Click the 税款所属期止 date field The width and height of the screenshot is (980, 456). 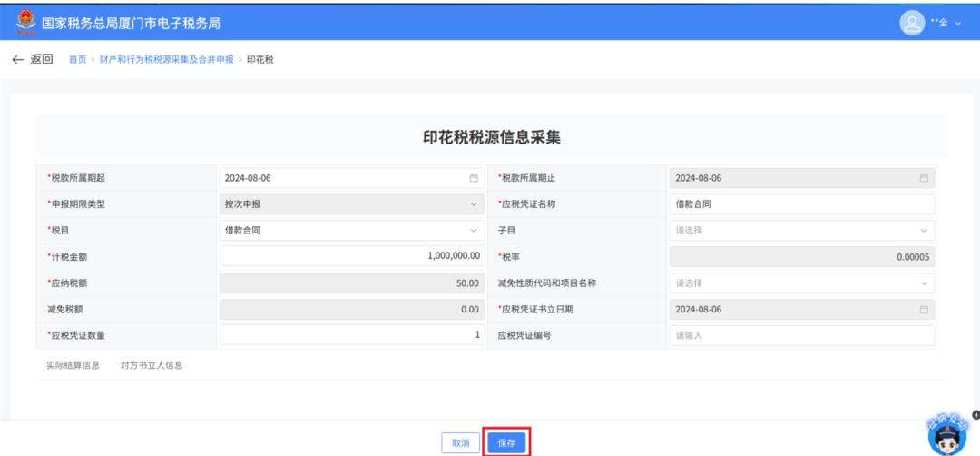click(802, 178)
